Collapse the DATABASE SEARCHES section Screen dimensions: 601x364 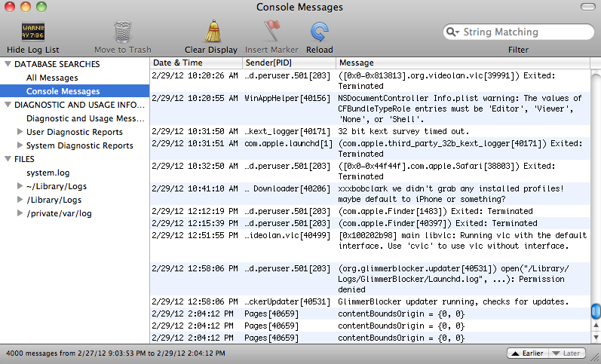[x=8, y=64]
